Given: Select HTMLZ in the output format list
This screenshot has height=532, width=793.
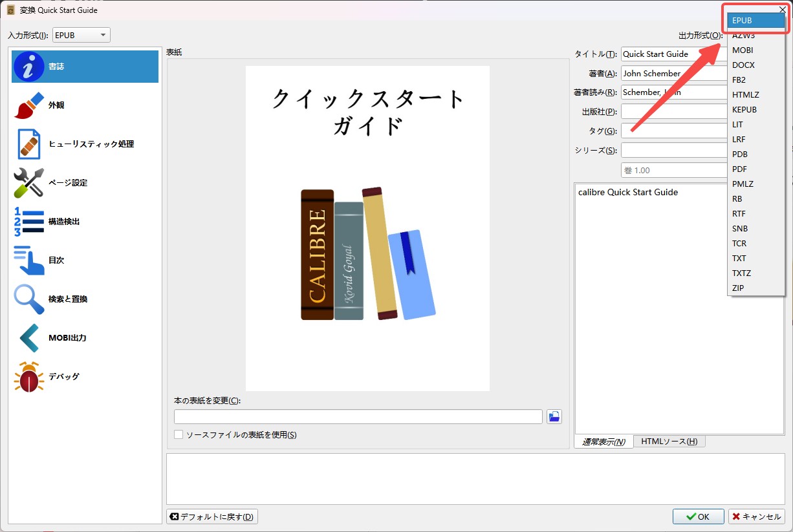Looking at the screenshot, I should point(756,95).
